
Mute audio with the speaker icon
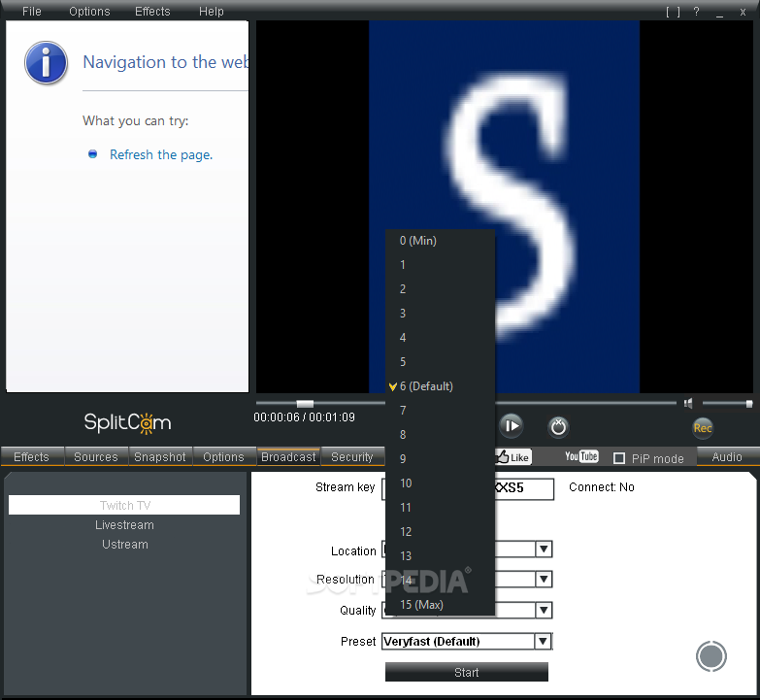688,403
